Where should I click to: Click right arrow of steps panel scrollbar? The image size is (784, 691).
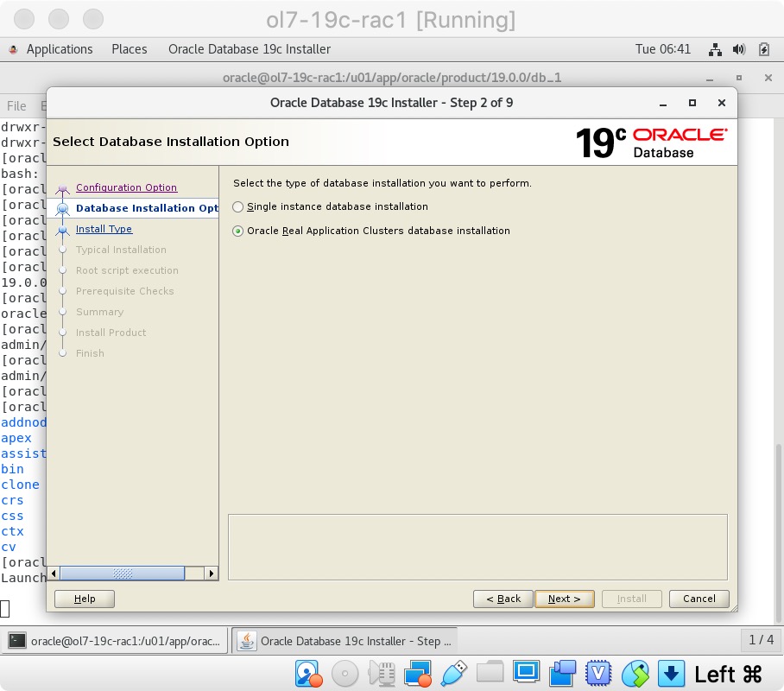tap(211, 574)
